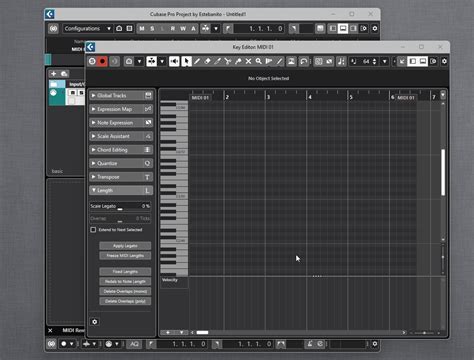This screenshot has width=474, height=360.
Task: Expand the Scale Assistant section
Action: click(121, 136)
